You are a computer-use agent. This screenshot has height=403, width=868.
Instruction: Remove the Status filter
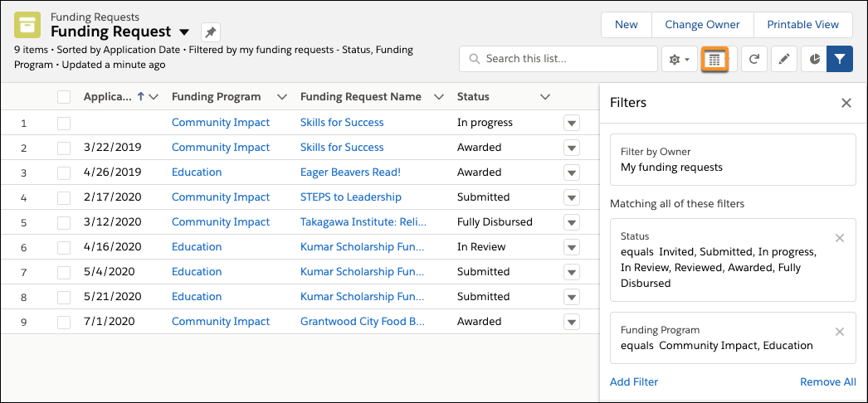click(x=839, y=238)
